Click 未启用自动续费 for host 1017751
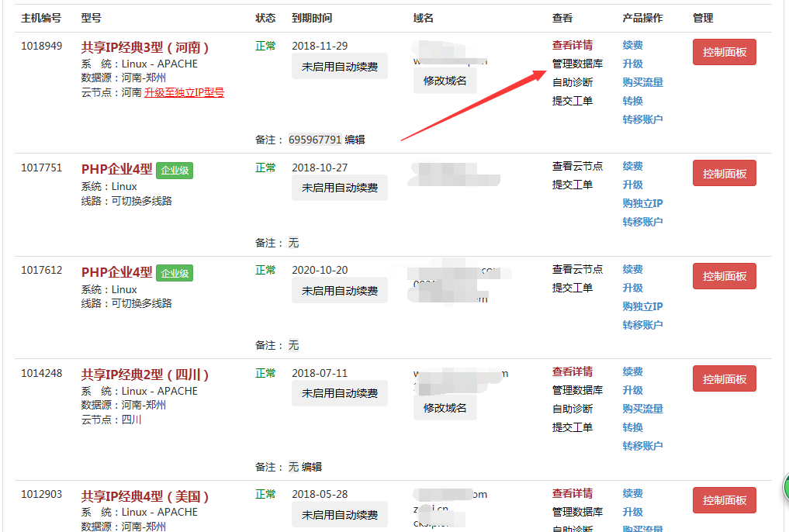The height and width of the screenshot is (532, 789). point(340,188)
